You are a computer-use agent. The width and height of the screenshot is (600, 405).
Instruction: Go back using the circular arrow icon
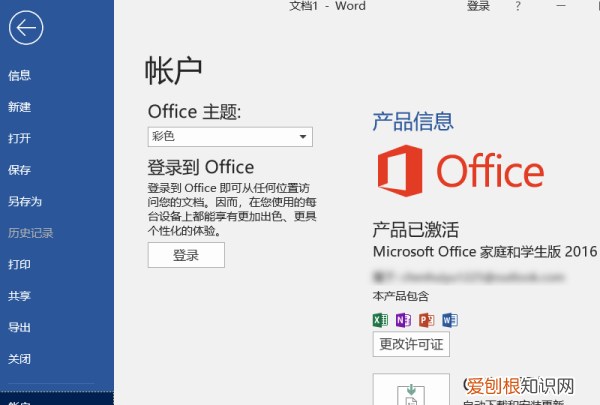point(26,28)
